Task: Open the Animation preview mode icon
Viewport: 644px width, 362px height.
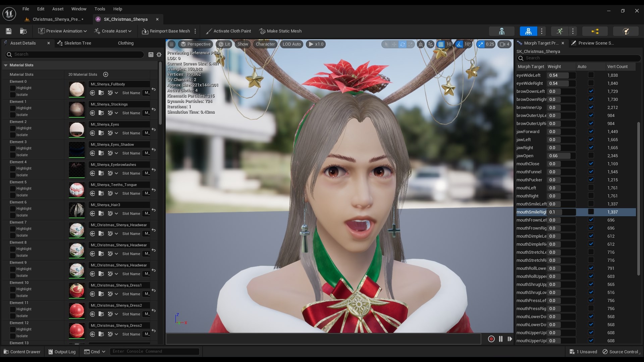Action: [x=560, y=31]
